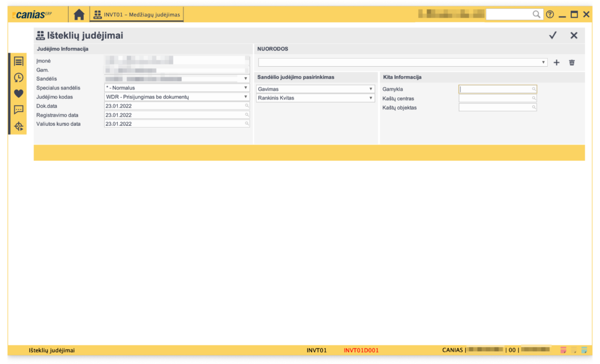600x364 pixels.
Task: Open favorites heart icon in sidebar
Action: [x=19, y=93]
